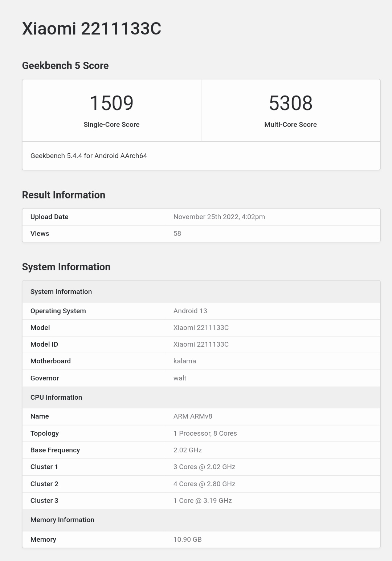Click the 'Cluster 2' row label

click(44, 484)
